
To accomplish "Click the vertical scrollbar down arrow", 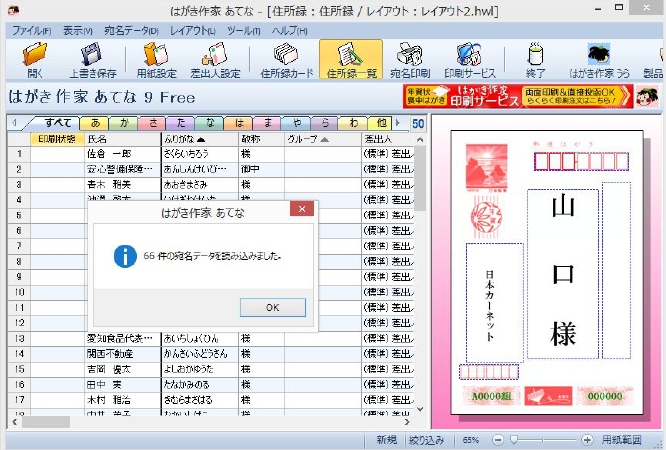I will 420,410.
